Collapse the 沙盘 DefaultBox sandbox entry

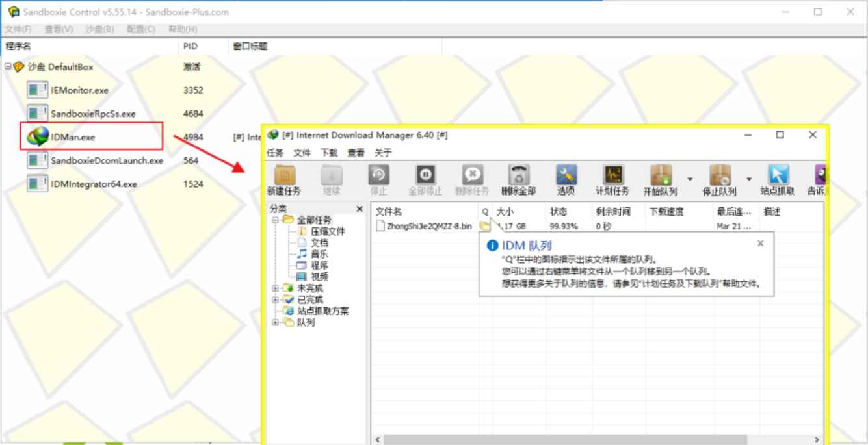[7, 66]
